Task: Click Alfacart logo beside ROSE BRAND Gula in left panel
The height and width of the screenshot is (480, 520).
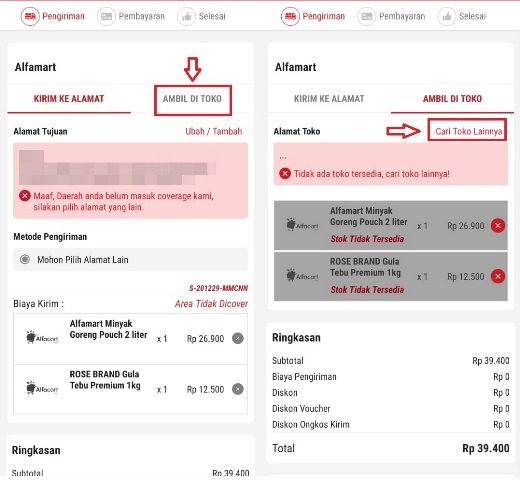Action: 42,388
